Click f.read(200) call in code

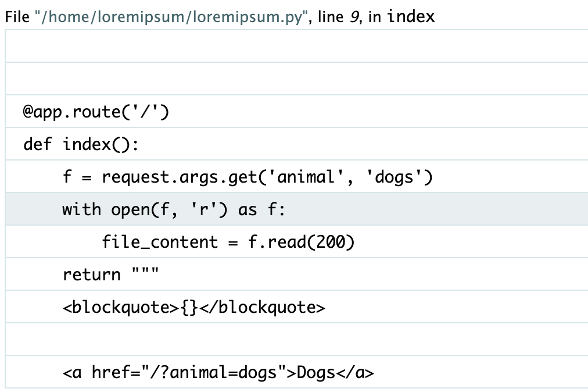click(301, 242)
